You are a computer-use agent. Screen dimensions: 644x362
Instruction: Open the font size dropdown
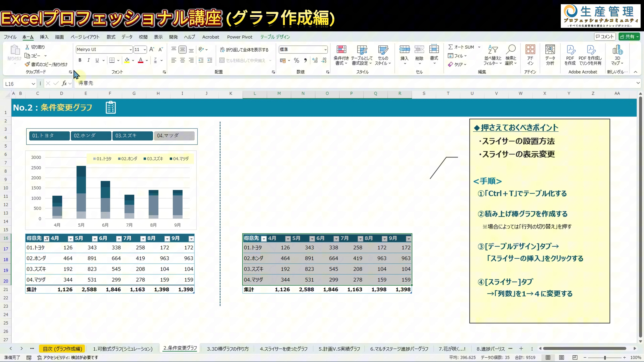(145, 49)
